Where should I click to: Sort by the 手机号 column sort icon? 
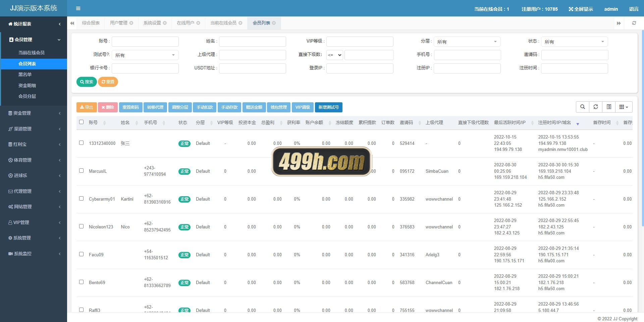pos(164,123)
